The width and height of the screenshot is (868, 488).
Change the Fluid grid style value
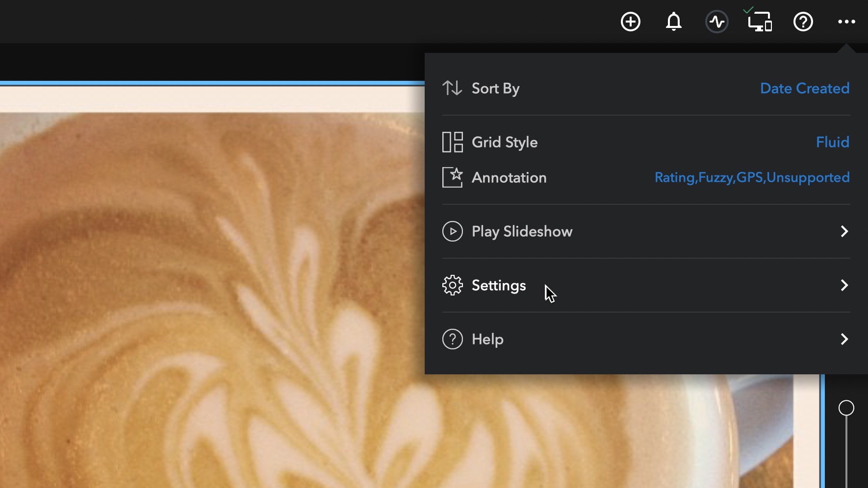(x=833, y=142)
